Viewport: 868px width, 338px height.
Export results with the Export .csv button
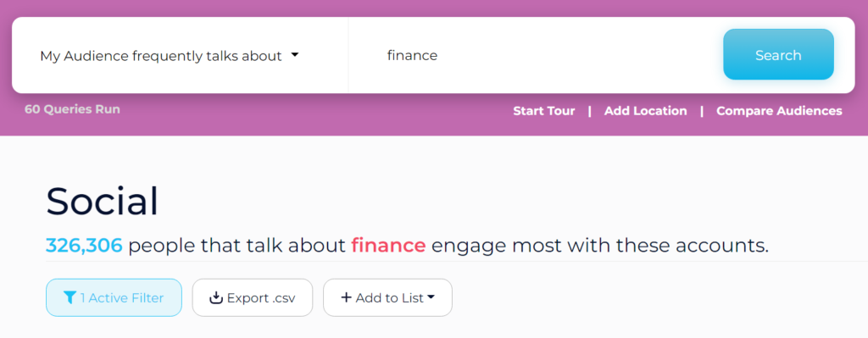pos(253,297)
